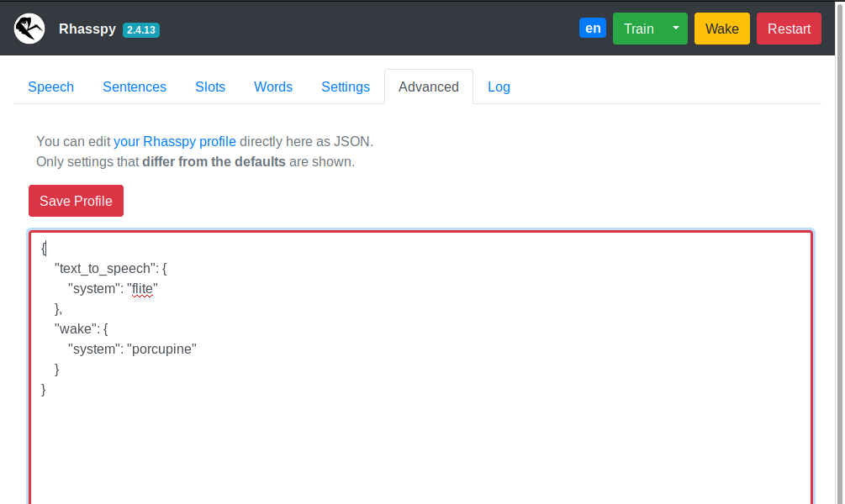Select the Advanced tab
Viewport: 845px width, 504px height.
(x=429, y=87)
